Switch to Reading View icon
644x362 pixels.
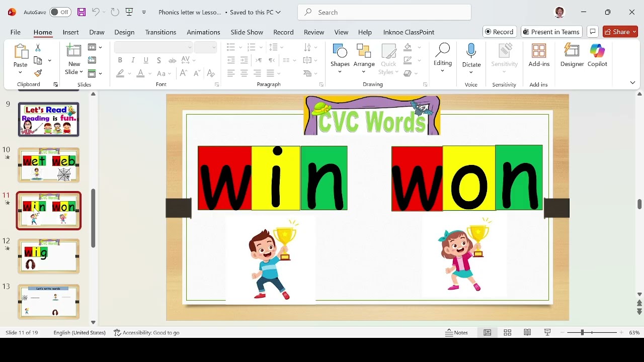(x=527, y=332)
